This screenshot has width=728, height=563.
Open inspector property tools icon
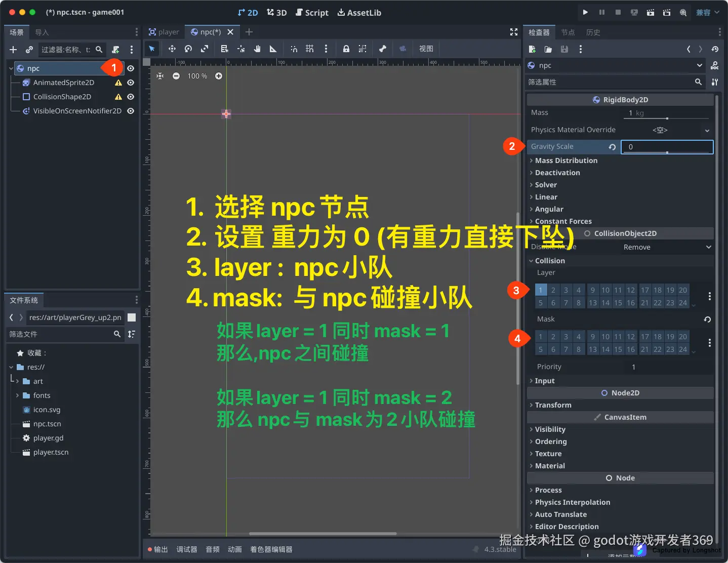(x=715, y=82)
